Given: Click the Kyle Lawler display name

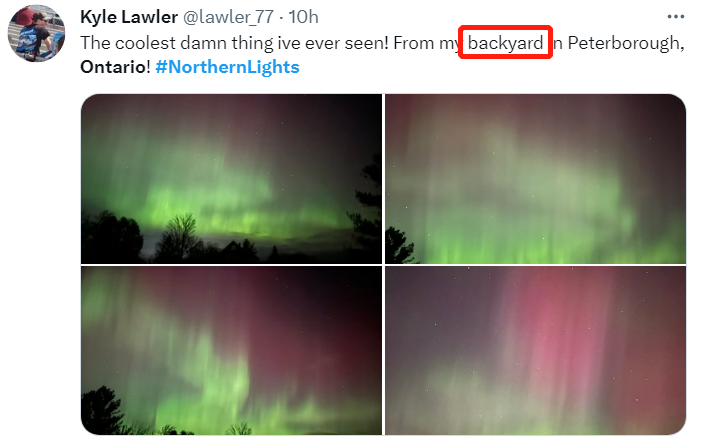Looking at the screenshot, I should point(129,17).
